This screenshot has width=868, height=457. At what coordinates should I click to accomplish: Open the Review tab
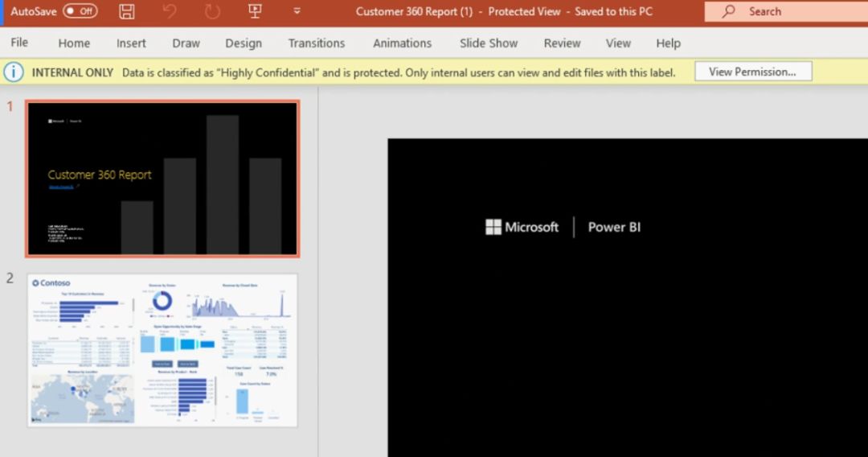(563, 43)
